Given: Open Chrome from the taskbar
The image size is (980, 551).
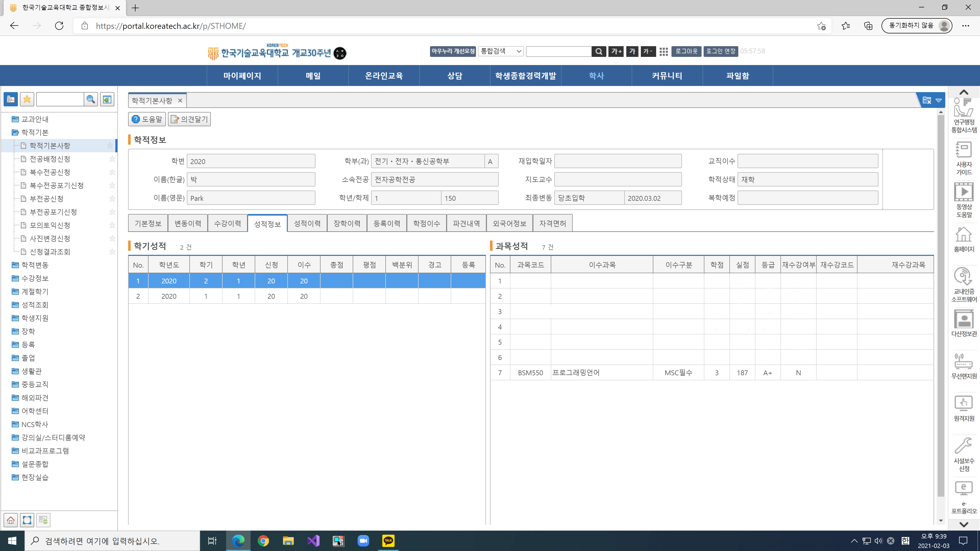Looking at the screenshot, I should (263, 541).
